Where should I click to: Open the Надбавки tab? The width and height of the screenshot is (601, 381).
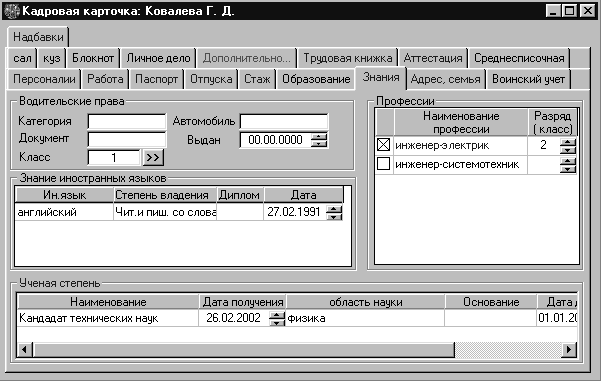pos(38,37)
